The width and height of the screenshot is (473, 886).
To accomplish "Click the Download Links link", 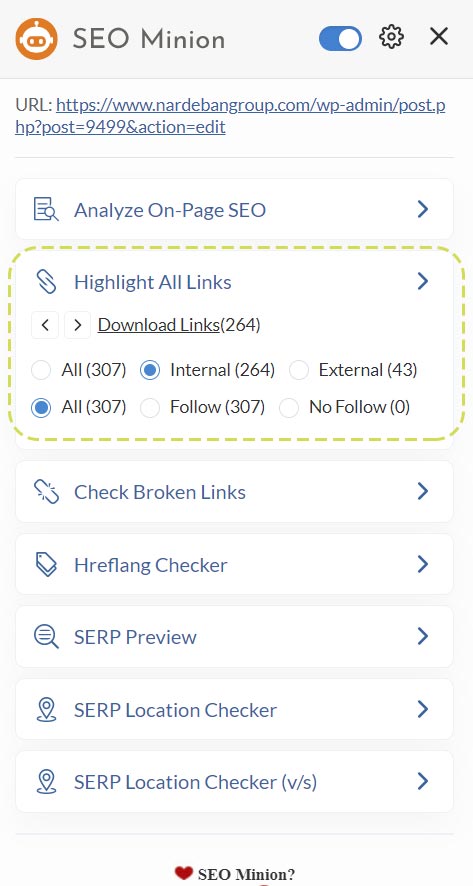I will [159, 325].
